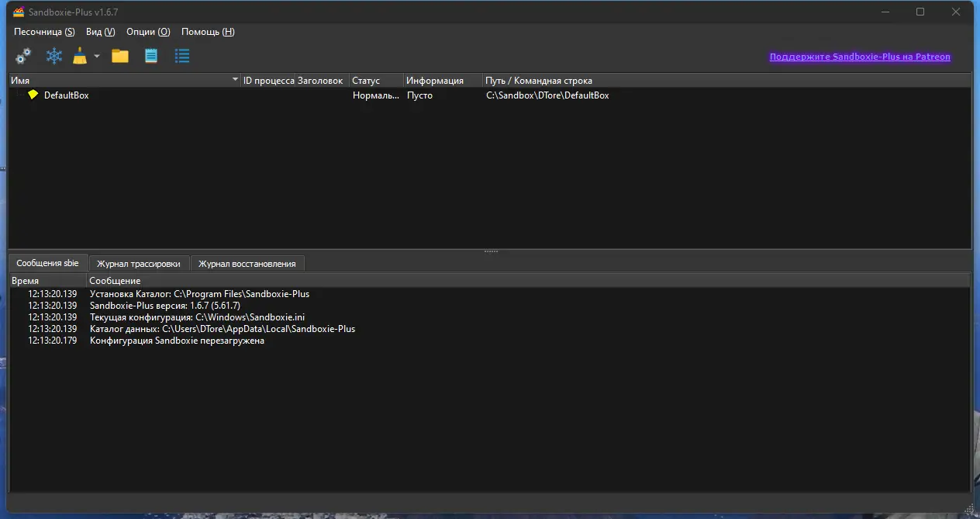Select log line Sandboxie-Plus версия 1.6.7

(489, 306)
